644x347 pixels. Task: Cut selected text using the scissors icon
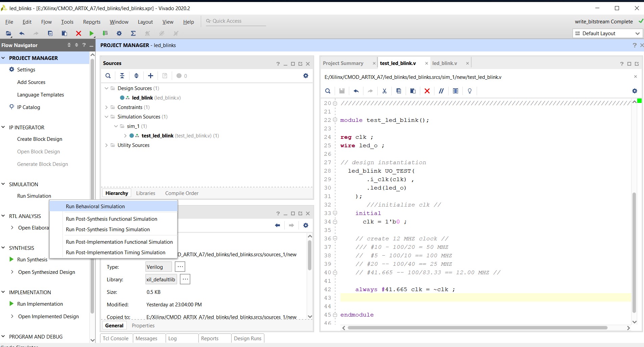[x=384, y=91]
